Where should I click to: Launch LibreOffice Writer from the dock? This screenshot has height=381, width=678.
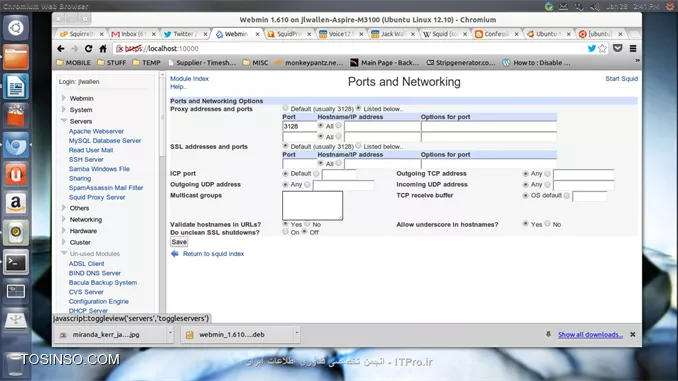(16, 86)
